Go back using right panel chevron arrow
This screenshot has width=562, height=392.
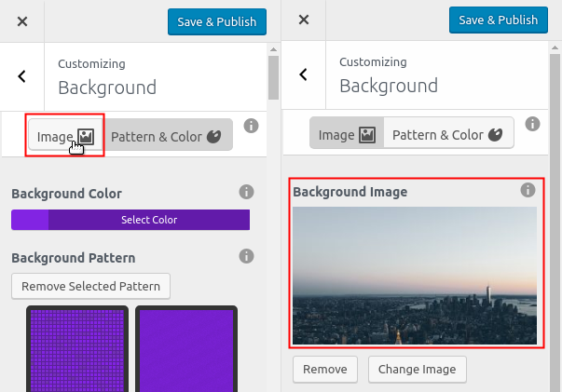[x=303, y=76]
